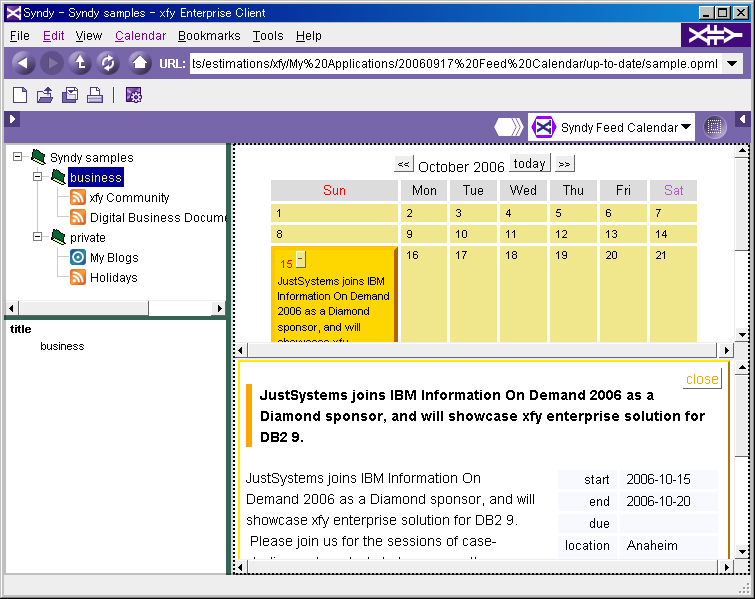The image size is (755, 599).
Task: Go to Home with house icon
Action: pos(140,63)
